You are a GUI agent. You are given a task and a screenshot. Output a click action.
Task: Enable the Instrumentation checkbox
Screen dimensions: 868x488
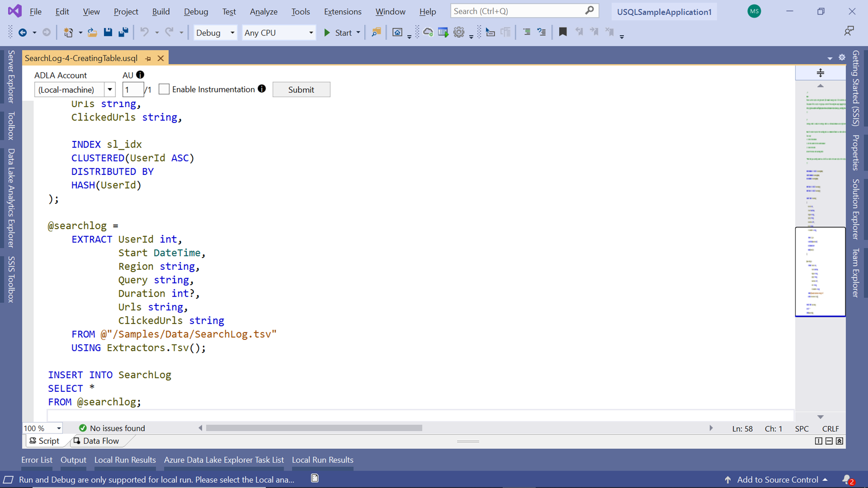point(164,89)
